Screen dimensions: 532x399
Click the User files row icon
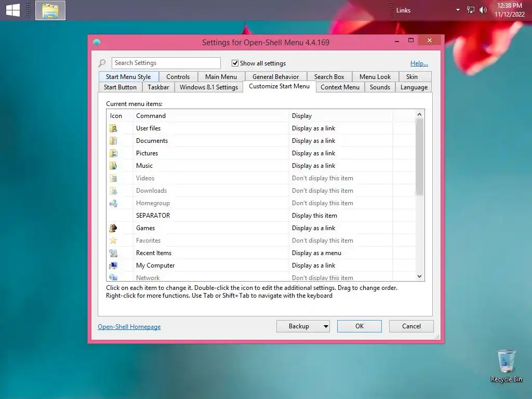coord(113,128)
